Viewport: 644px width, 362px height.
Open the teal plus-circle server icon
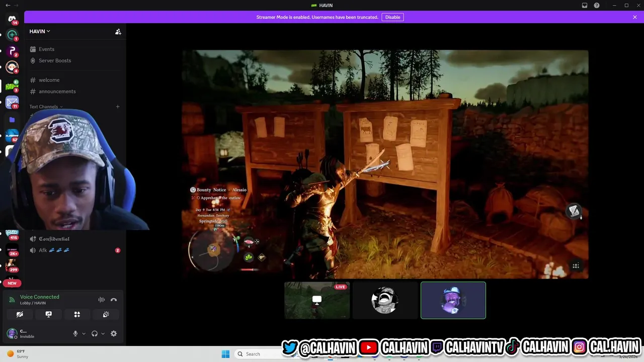[12, 35]
